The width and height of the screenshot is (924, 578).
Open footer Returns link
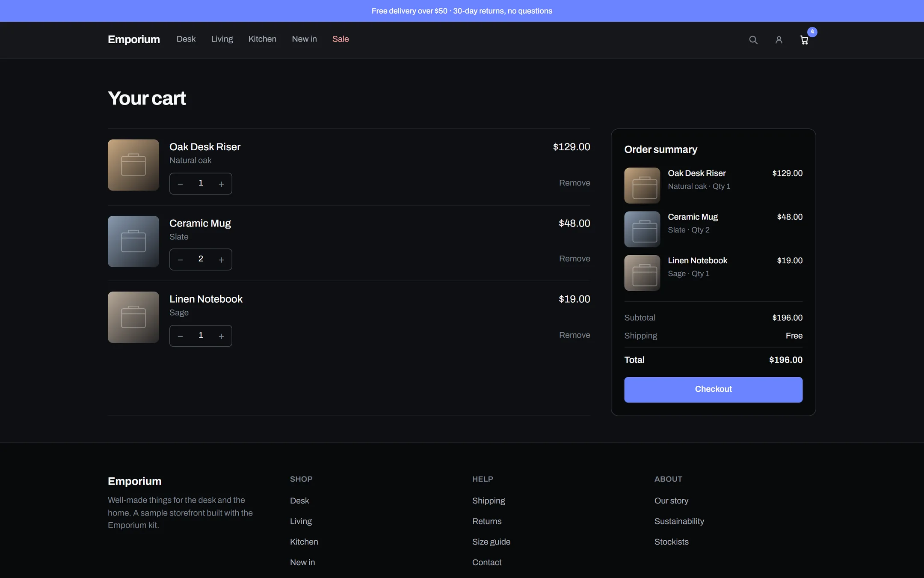pyautogui.click(x=487, y=521)
